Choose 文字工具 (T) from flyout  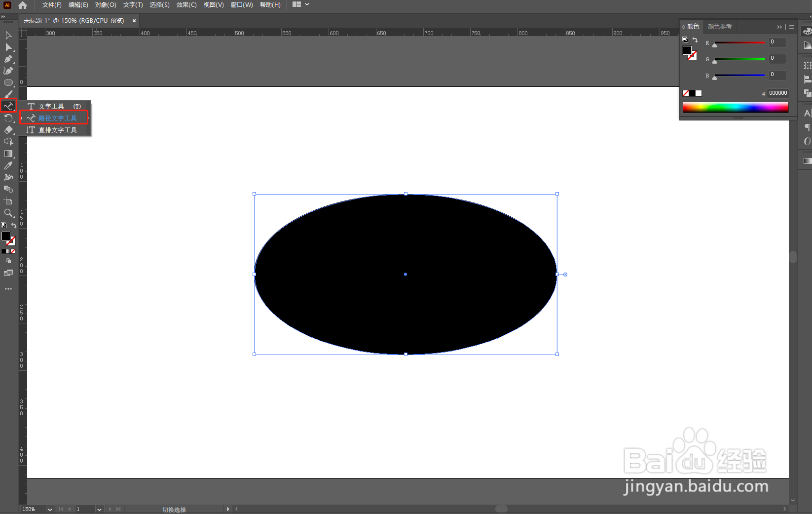[54, 106]
